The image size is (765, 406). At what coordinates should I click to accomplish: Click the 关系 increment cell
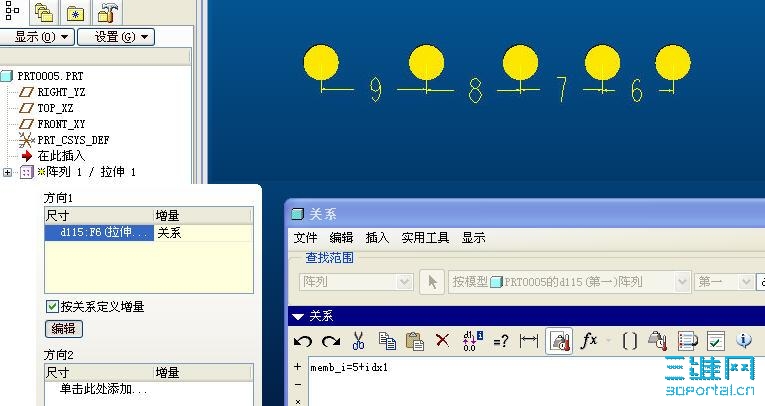(x=203, y=233)
